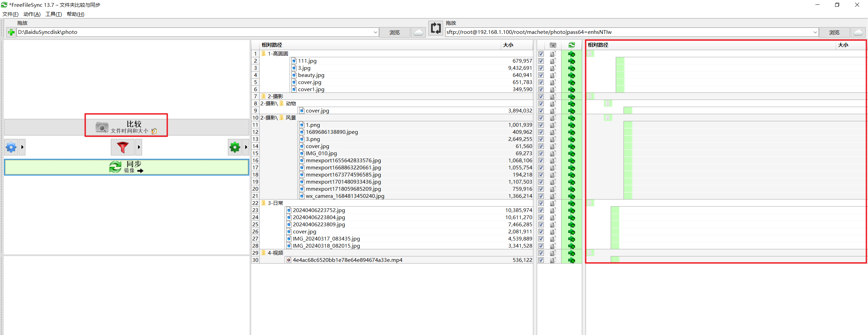Click size value 9,432,691 of 3.jpg
This screenshot has width=868, height=335.
520,68
